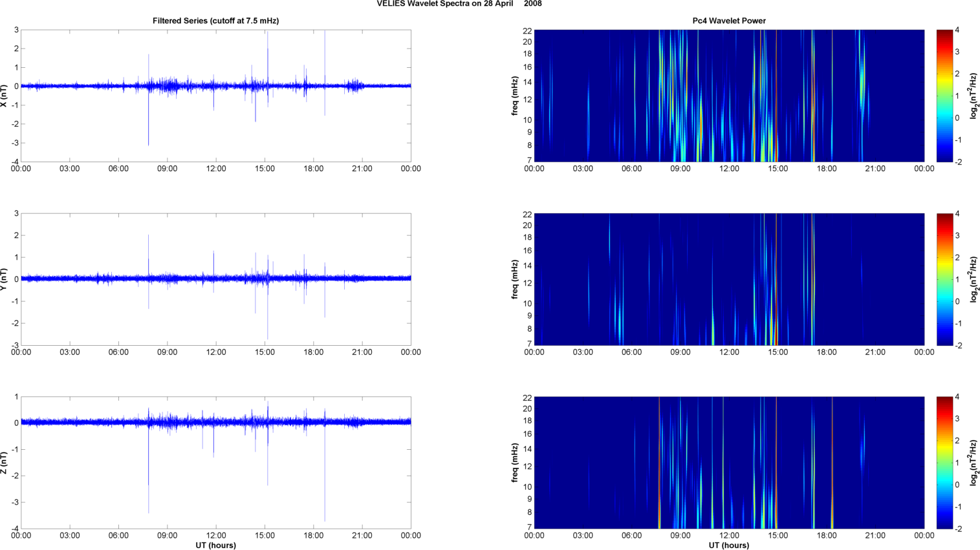
Task: Click the top colorbar next to X spectrogram
Action: tap(944, 96)
